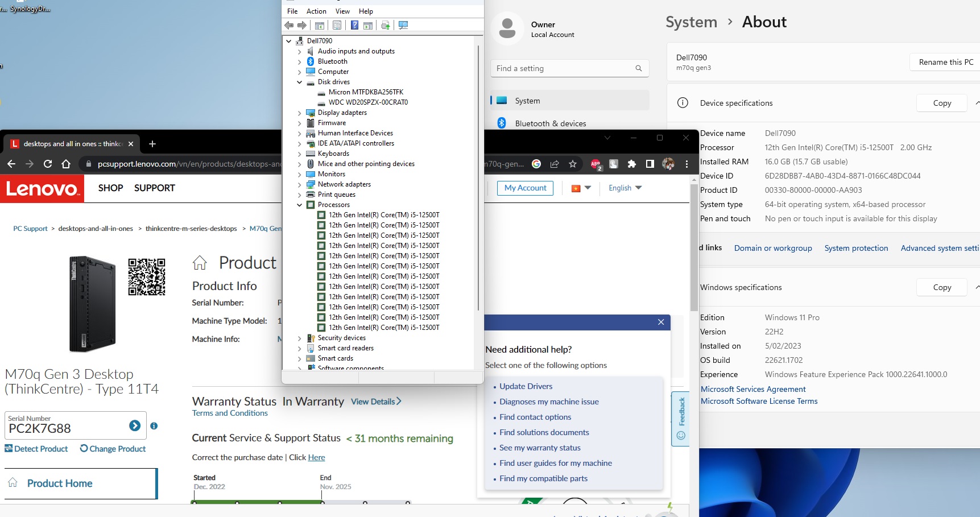Click the Properties toolbar icon in Device Manager
This screenshot has height=517, width=980.
337,25
